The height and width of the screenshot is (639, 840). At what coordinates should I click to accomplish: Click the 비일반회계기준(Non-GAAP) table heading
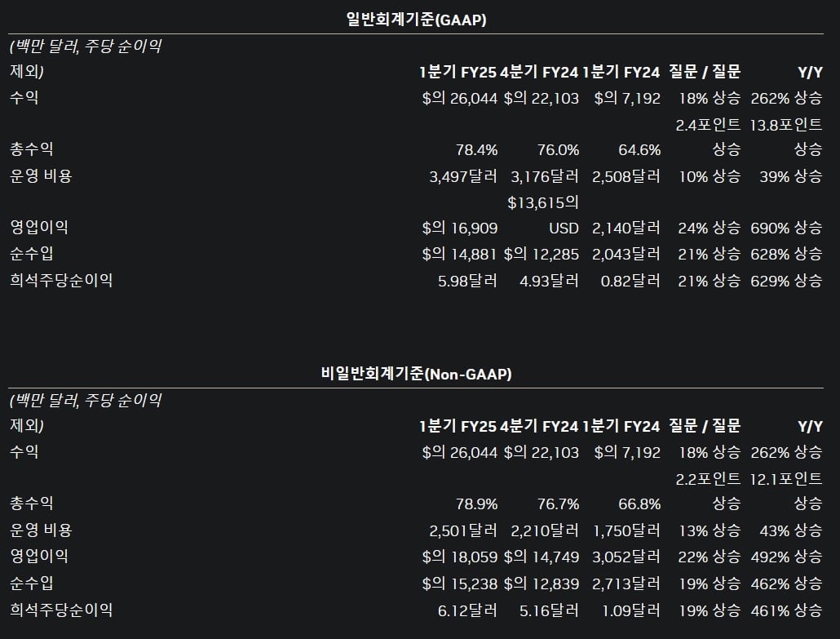coord(416,374)
